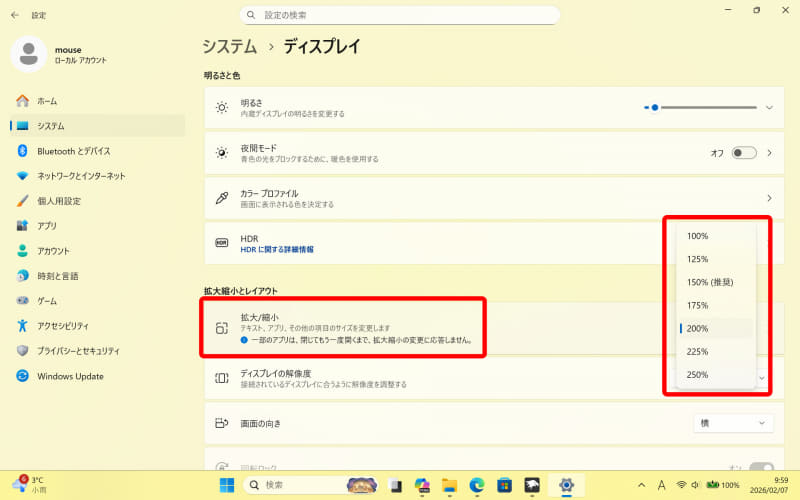Screen dimensions: 800x500
Task: Select 100% scale option
Action: coord(715,236)
